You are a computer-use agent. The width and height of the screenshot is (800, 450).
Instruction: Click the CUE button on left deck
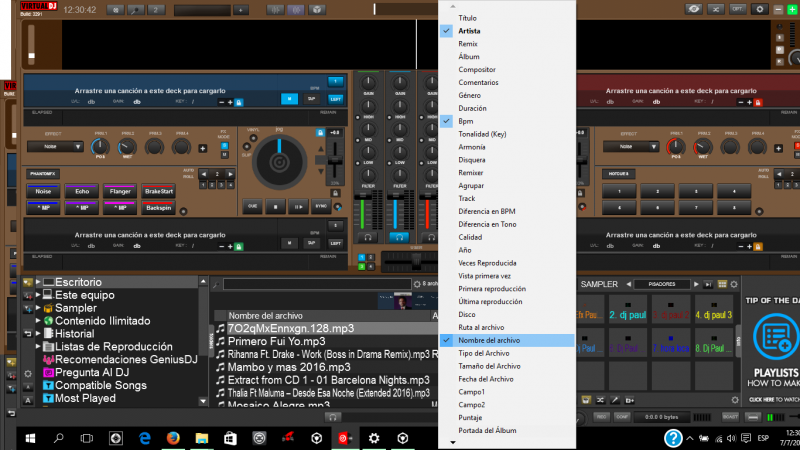(x=253, y=207)
